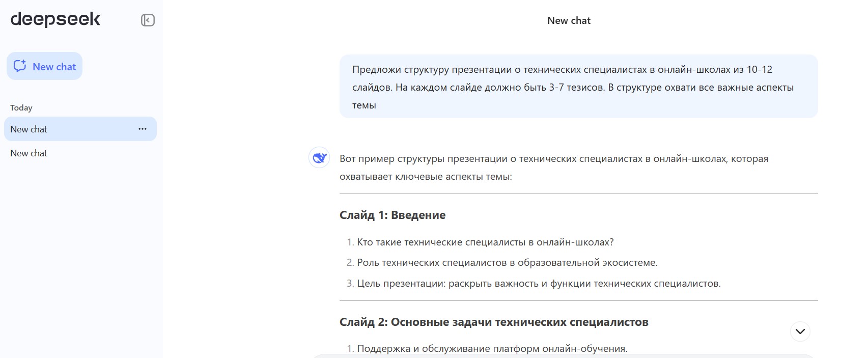The width and height of the screenshot is (868, 358).
Task: Open the three-dot options for the highlighted chat
Action: click(x=143, y=129)
